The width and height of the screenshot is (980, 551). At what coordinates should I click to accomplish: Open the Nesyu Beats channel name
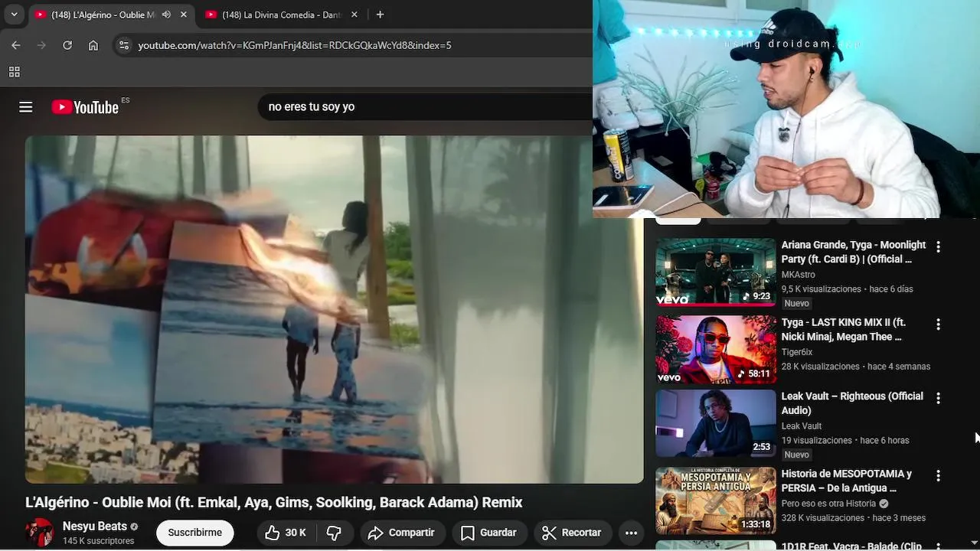coord(94,527)
